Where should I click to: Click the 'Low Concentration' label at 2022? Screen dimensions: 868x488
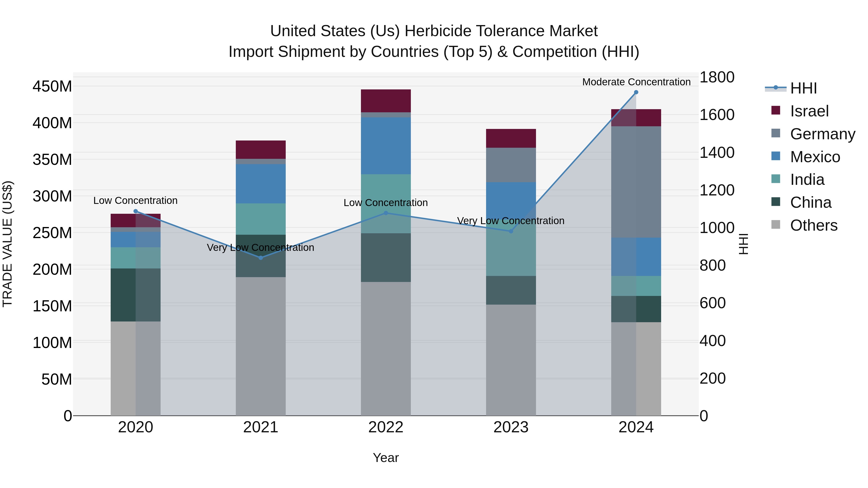[386, 202]
